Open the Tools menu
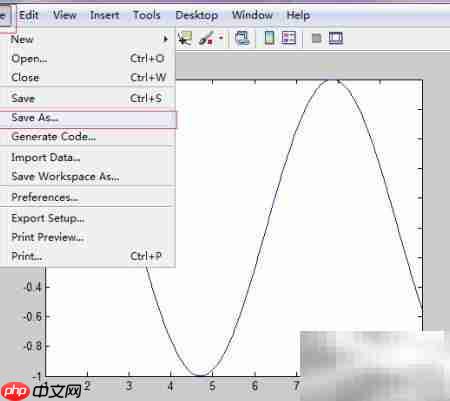The width and height of the screenshot is (450, 401). pos(147,15)
